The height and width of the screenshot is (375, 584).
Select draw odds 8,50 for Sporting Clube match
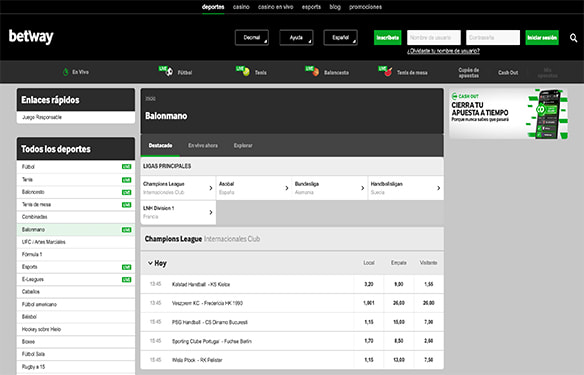click(399, 341)
